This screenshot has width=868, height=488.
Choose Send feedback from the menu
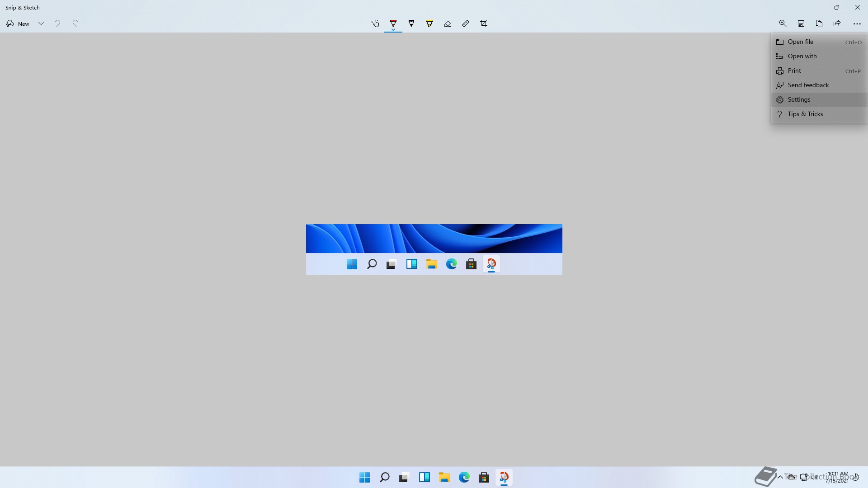coord(819,85)
